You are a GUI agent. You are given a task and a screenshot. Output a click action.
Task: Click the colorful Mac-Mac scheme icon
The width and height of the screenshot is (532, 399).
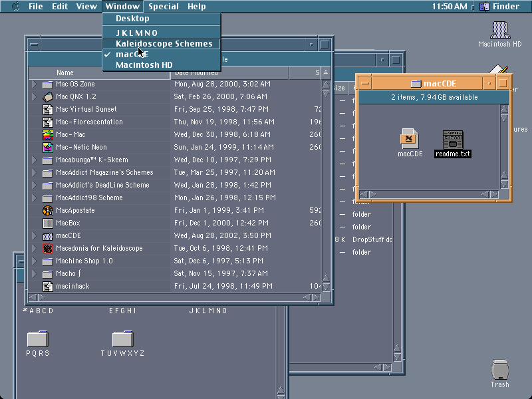[48, 135]
